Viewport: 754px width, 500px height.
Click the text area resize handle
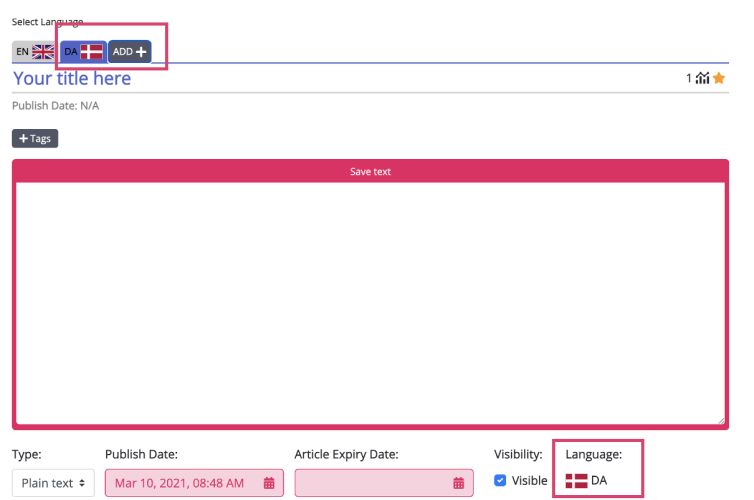(721, 420)
